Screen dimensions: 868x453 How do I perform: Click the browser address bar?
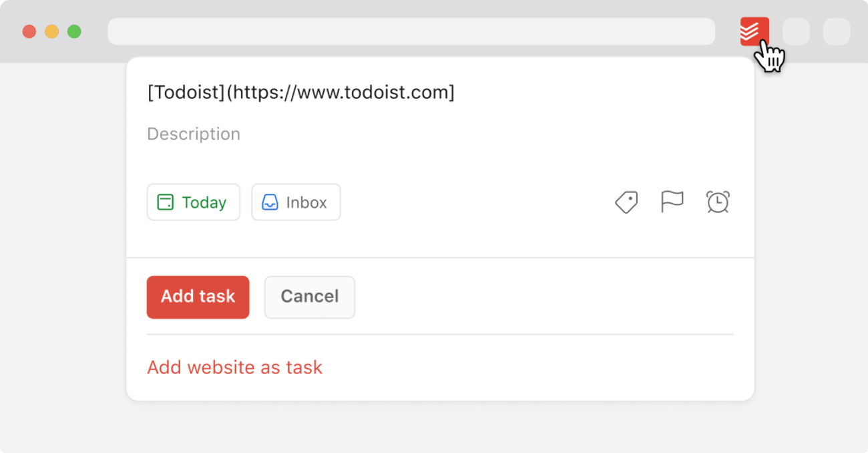pyautogui.click(x=412, y=31)
